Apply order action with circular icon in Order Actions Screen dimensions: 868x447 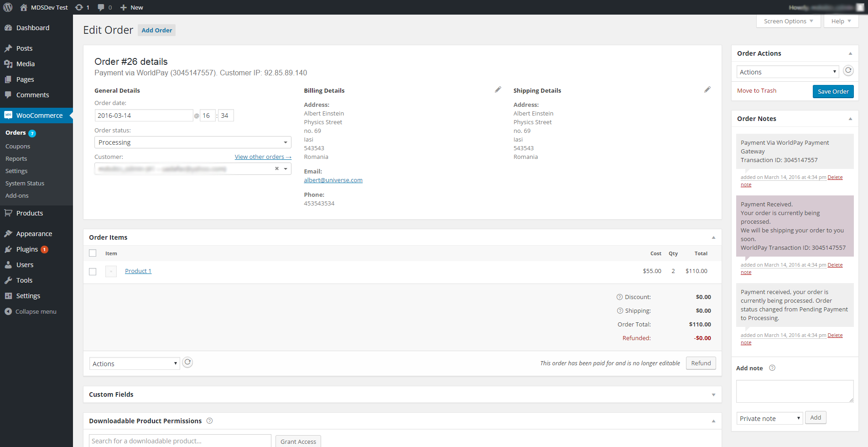pyautogui.click(x=848, y=71)
